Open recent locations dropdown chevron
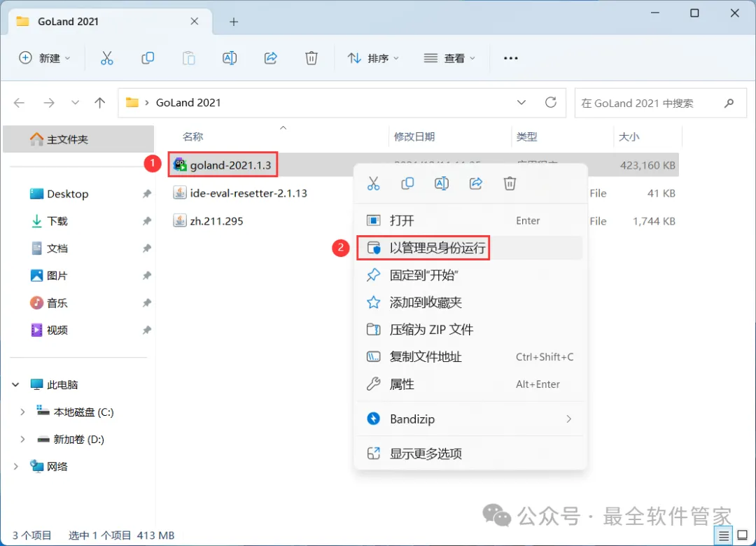Screen dimensions: 756x546 tap(75, 103)
